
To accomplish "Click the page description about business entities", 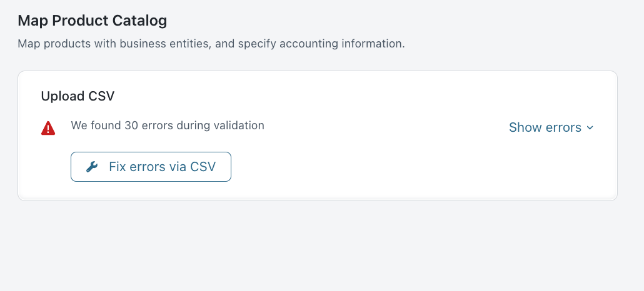I will (211, 44).
